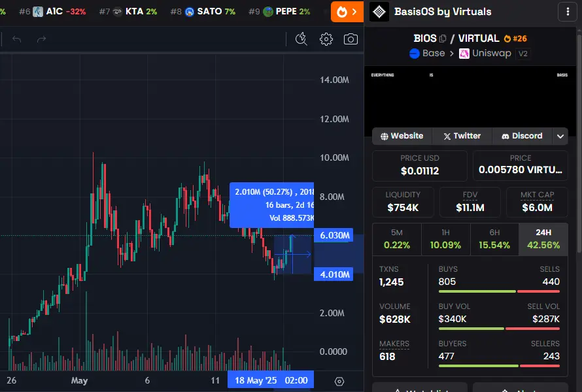Expand more social links chevron
Screen dimensions: 582x392
[560, 136]
